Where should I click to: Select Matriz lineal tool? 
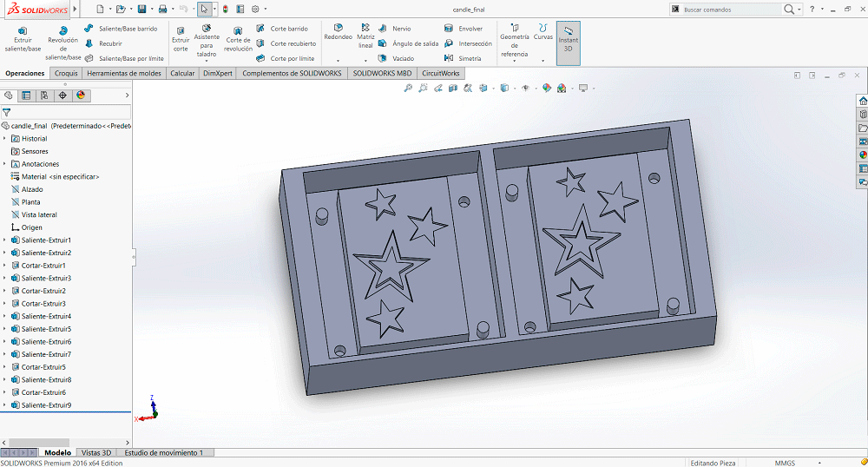coord(365,36)
